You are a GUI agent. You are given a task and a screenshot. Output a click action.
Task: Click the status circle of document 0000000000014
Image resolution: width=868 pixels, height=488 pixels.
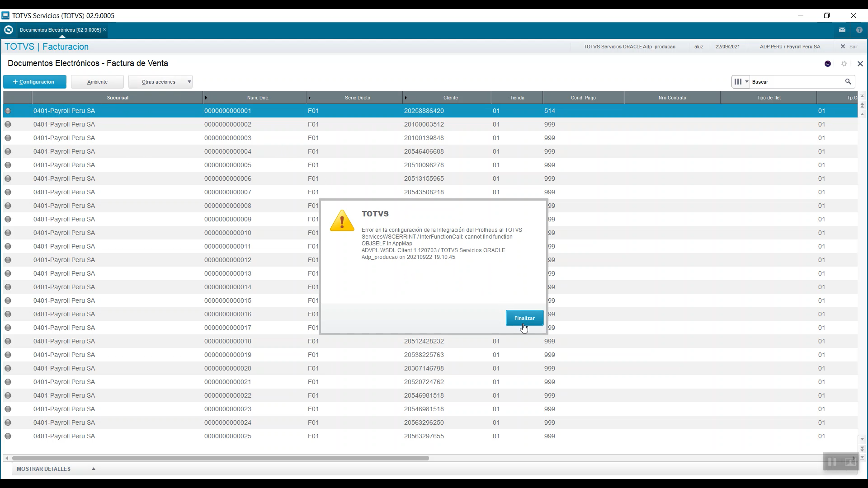pyautogui.click(x=8, y=287)
